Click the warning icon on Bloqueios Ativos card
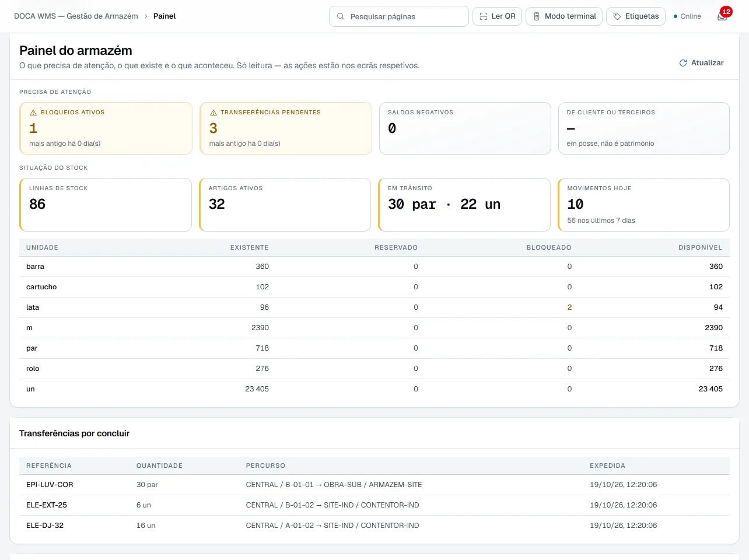The height and width of the screenshot is (560, 749). point(33,113)
